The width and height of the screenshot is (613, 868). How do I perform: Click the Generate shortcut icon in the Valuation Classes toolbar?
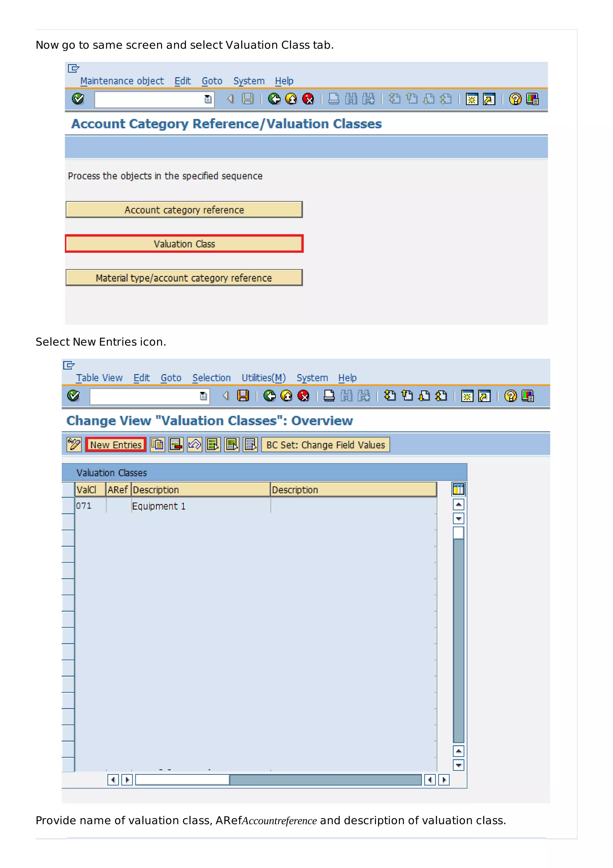[484, 396]
